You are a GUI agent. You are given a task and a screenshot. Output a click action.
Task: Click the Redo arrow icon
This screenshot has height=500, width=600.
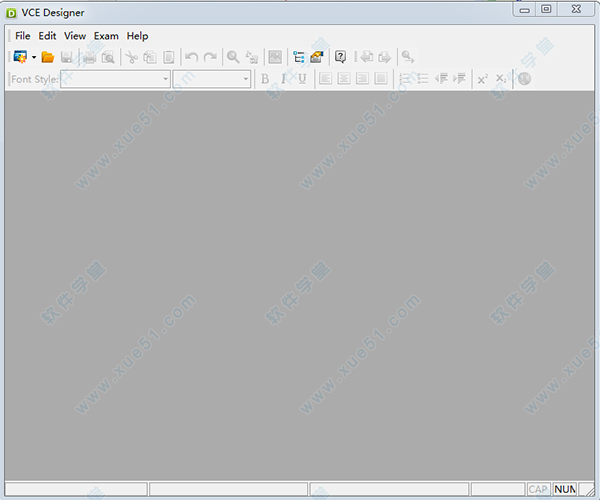click(210, 57)
